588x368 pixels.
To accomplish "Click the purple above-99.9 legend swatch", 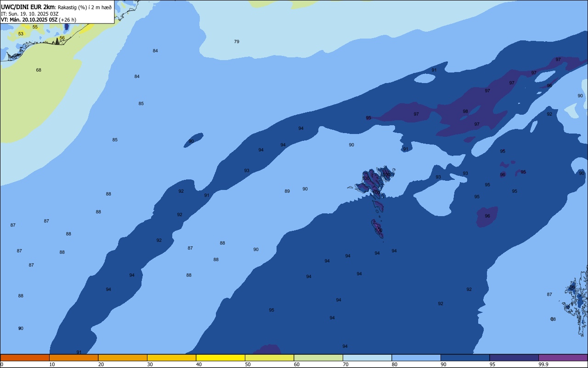I will 563,357.
